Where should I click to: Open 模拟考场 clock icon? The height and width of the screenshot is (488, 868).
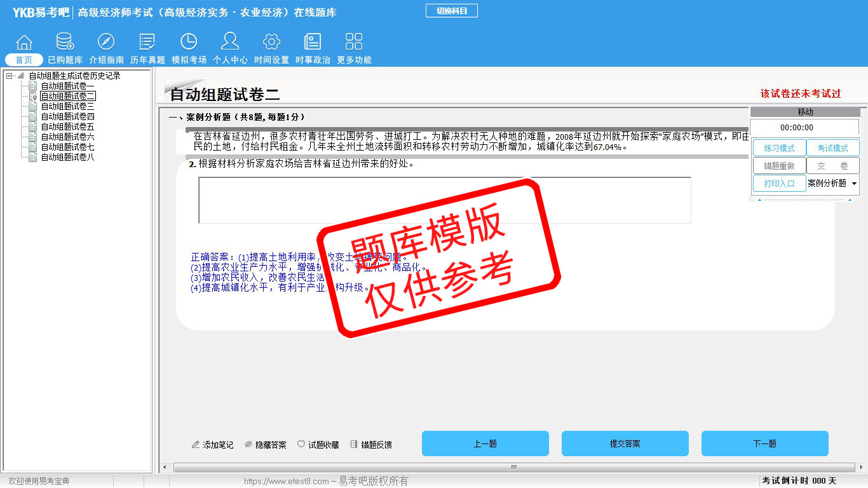click(189, 43)
